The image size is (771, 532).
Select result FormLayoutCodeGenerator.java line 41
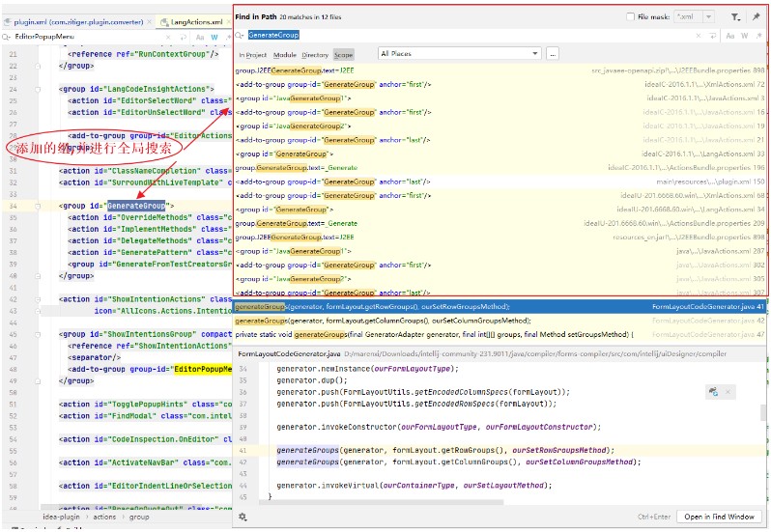click(500, 306)
